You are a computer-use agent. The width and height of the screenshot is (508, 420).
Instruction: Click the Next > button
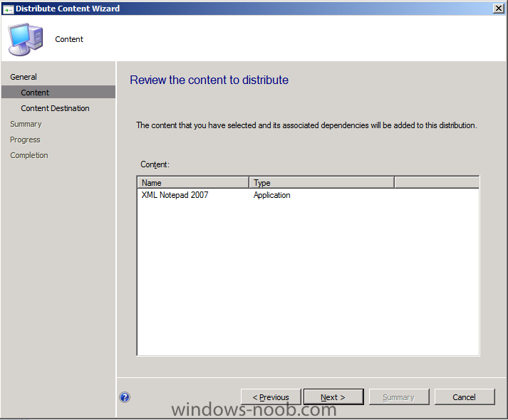333,397
